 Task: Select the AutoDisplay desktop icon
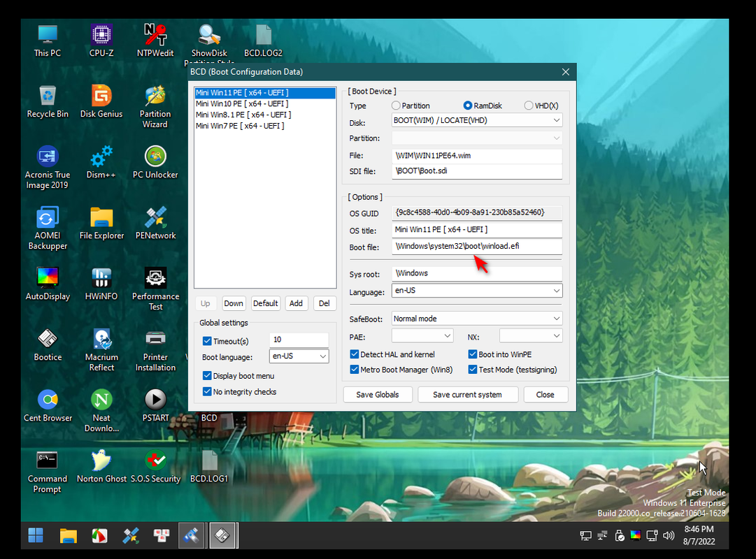click(48, 284)
